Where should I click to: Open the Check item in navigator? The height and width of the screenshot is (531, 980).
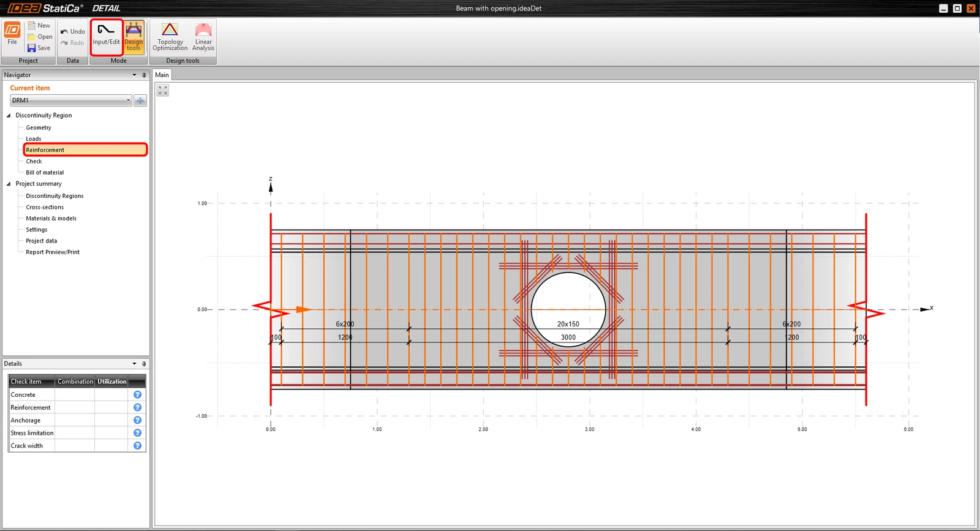click(x=34, y=161)
